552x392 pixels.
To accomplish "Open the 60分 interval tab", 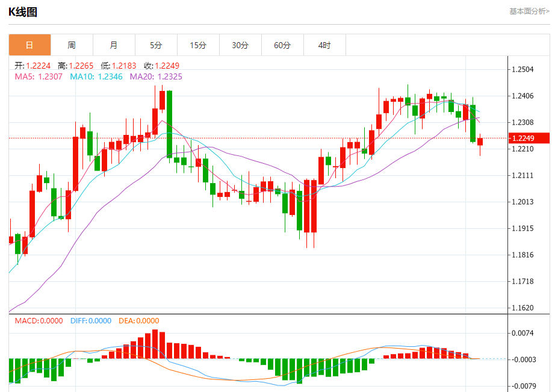I will (x=282, y=45).
